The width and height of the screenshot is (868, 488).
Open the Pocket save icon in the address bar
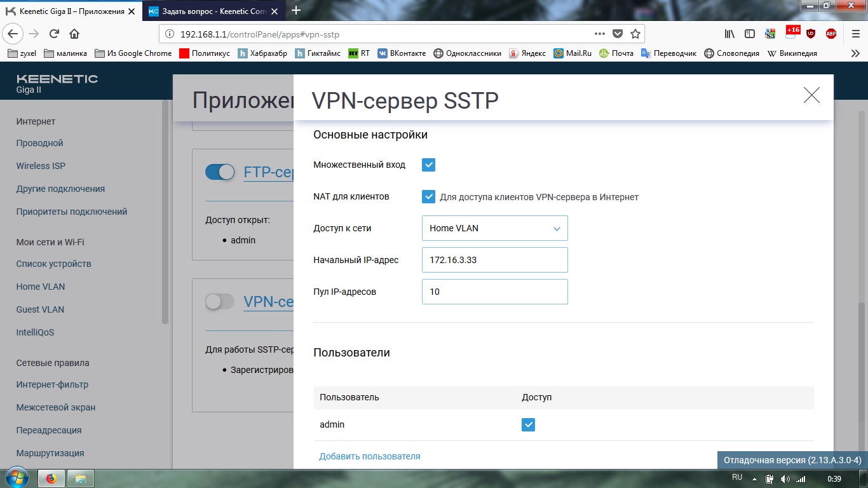[x=617, y=34]
